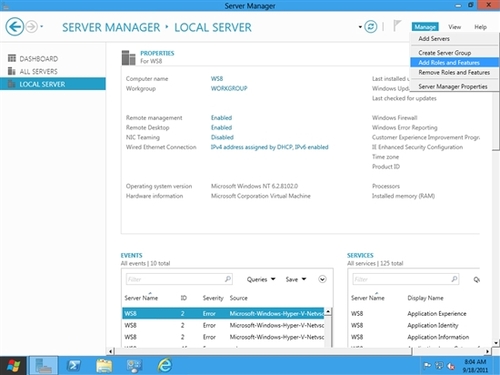500x375 pixels.
Task: Click the search icon in the Events filter
Action: tap(228, 279)
